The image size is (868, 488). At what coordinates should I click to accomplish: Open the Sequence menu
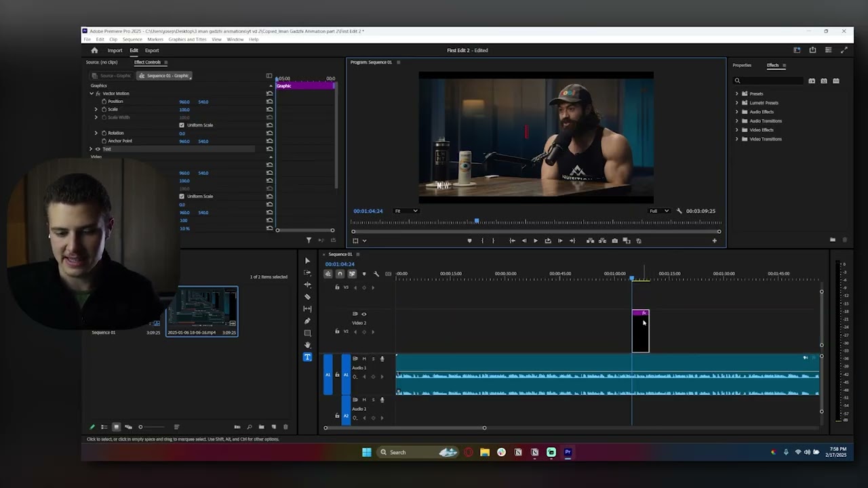(132, 39)
